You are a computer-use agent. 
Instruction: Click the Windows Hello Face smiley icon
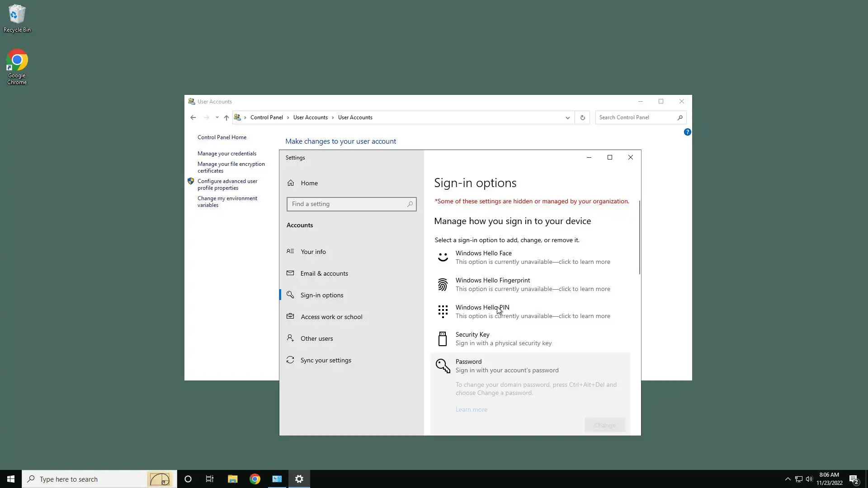pos(443,258)
